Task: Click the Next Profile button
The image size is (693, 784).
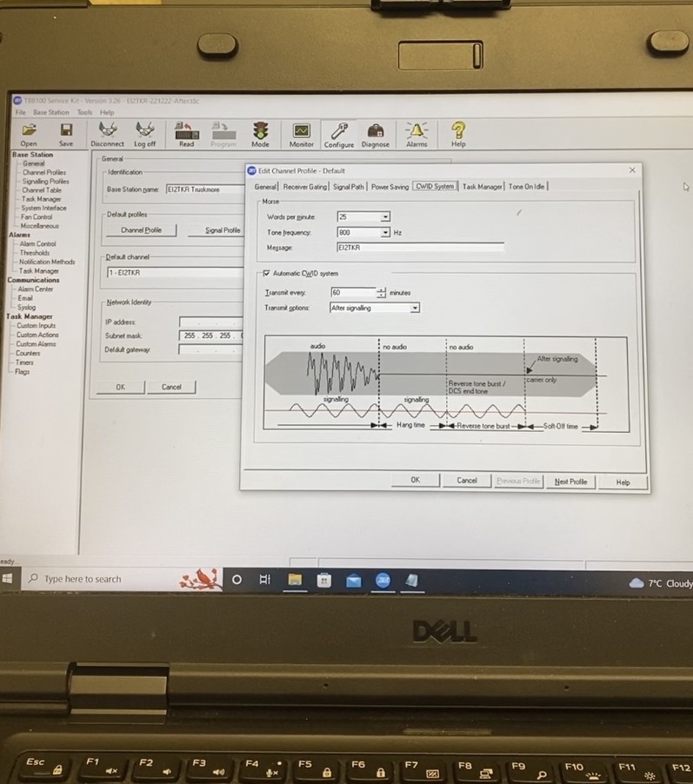Action: pos(570,481)
